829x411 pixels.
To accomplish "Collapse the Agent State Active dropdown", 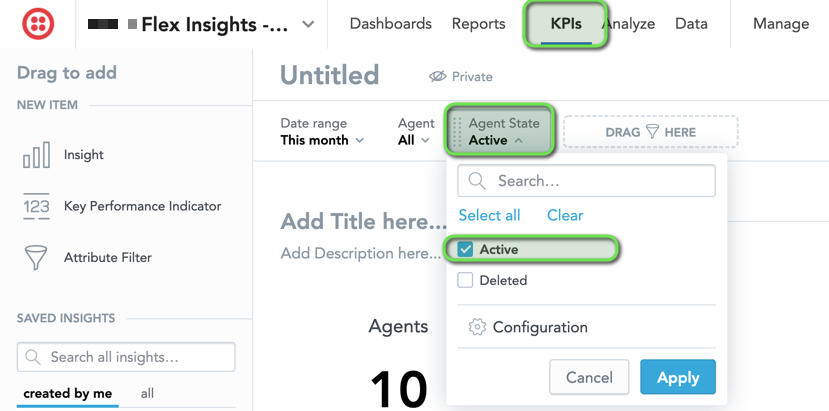I will pos(504,132).
